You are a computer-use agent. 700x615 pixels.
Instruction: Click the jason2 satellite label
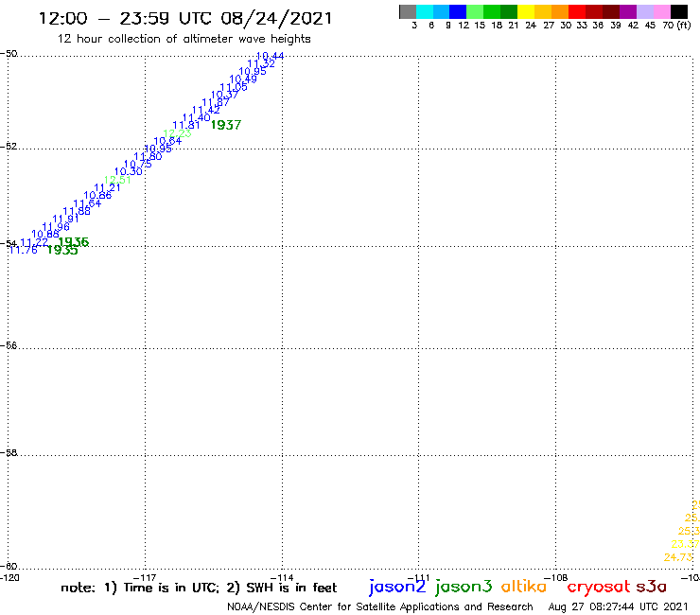(397, 587)
